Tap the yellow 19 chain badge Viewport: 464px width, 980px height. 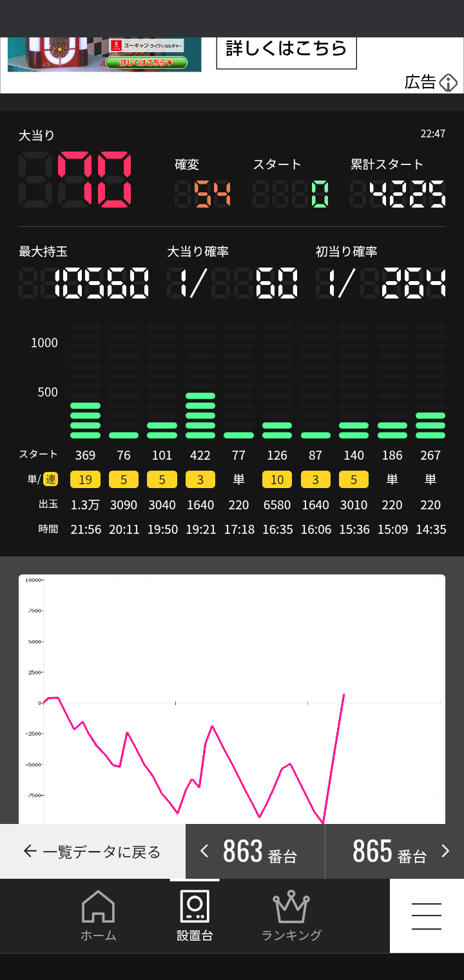pos(85,480)
